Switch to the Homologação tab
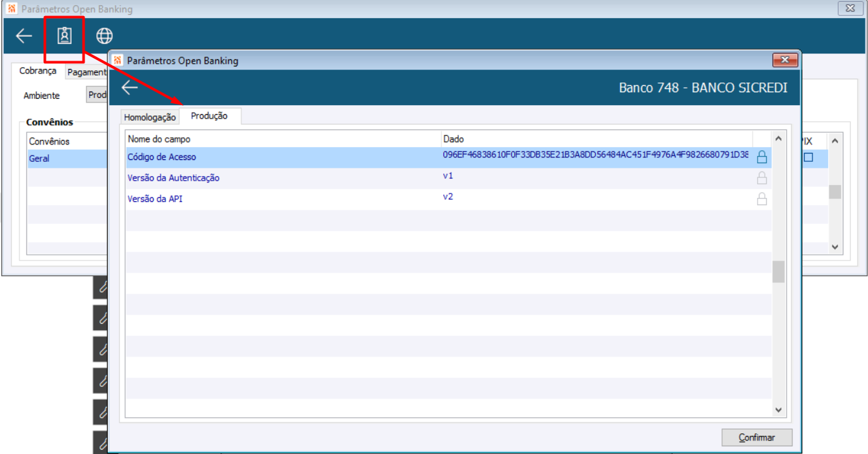Screen dimensions: 868x454 pyautogui.click(x=150, y=117)
